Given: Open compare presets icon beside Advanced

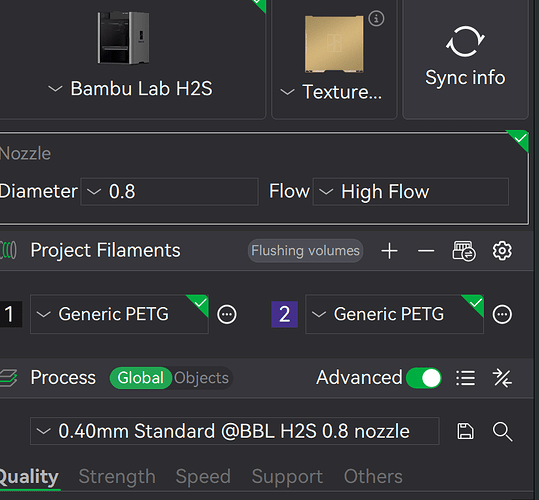Looking at the screenshot, I should coord(502,378).
